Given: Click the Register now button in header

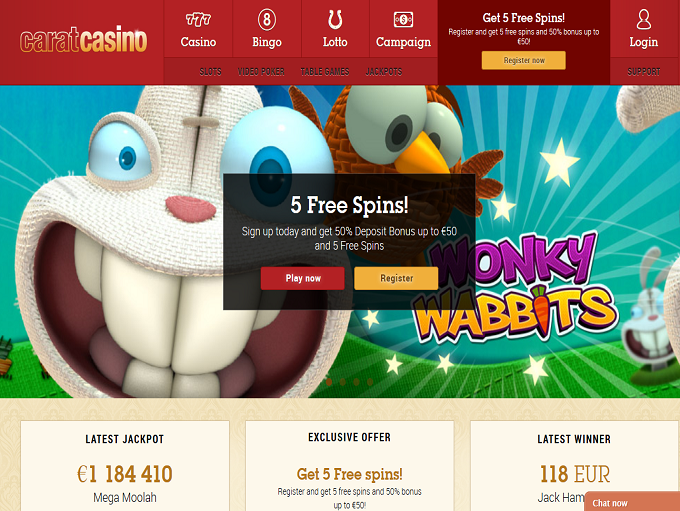Looking at the screenshot, I should (x=523, y=60).
